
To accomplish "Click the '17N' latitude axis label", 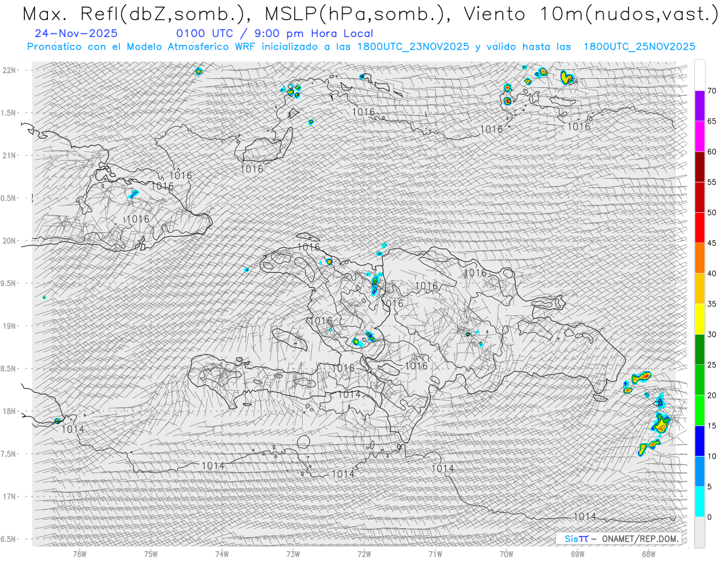I will 10,497.
